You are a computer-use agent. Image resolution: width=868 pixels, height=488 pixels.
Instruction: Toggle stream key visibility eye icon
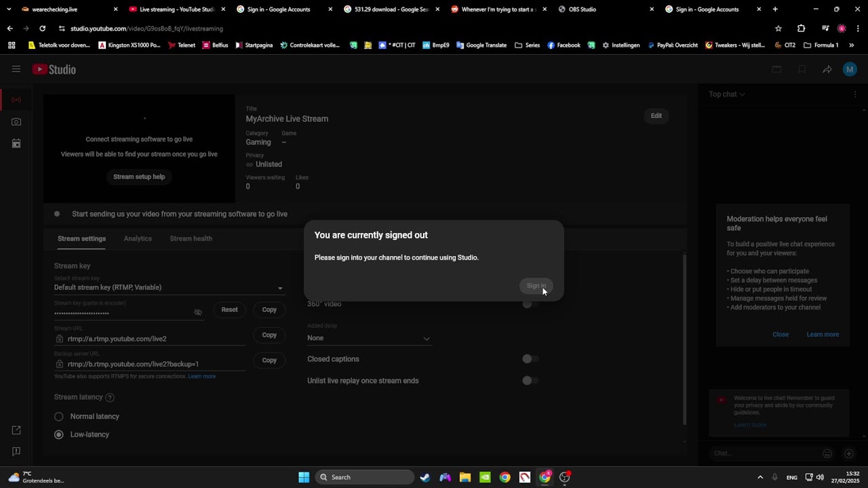pos(198,312)
